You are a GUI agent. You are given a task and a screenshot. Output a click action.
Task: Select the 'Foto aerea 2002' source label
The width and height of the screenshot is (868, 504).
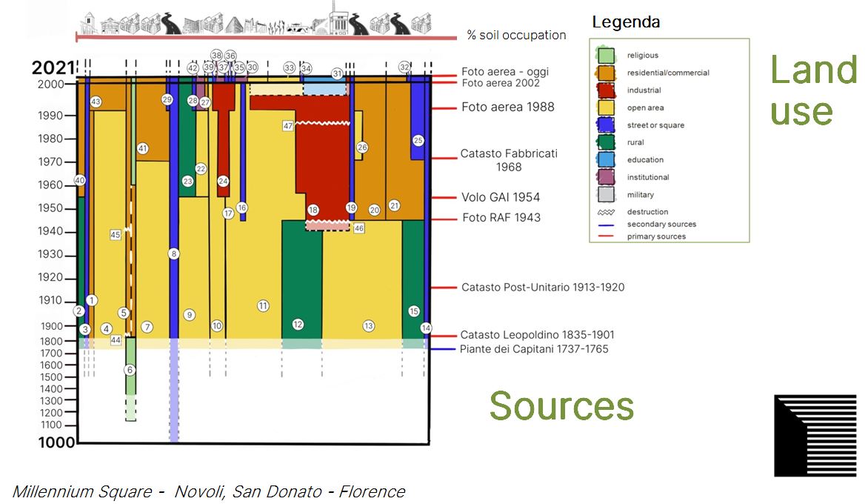[501, 83]
